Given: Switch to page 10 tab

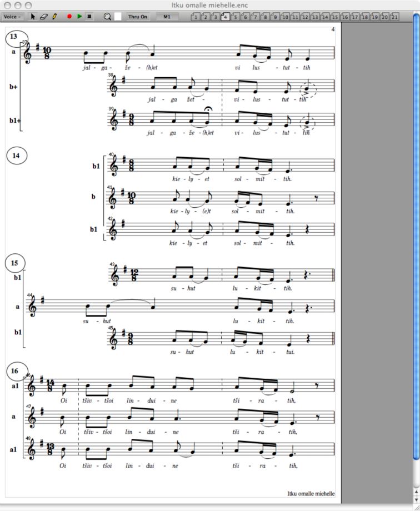Looking at the screenshot, I should coord(285,17).
